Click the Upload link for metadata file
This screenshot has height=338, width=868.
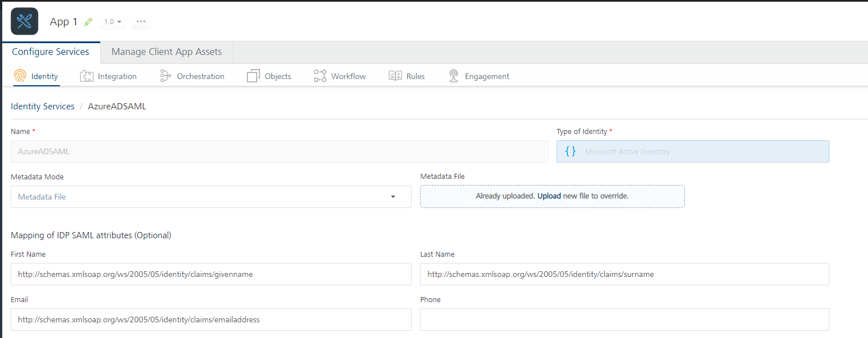549,196
